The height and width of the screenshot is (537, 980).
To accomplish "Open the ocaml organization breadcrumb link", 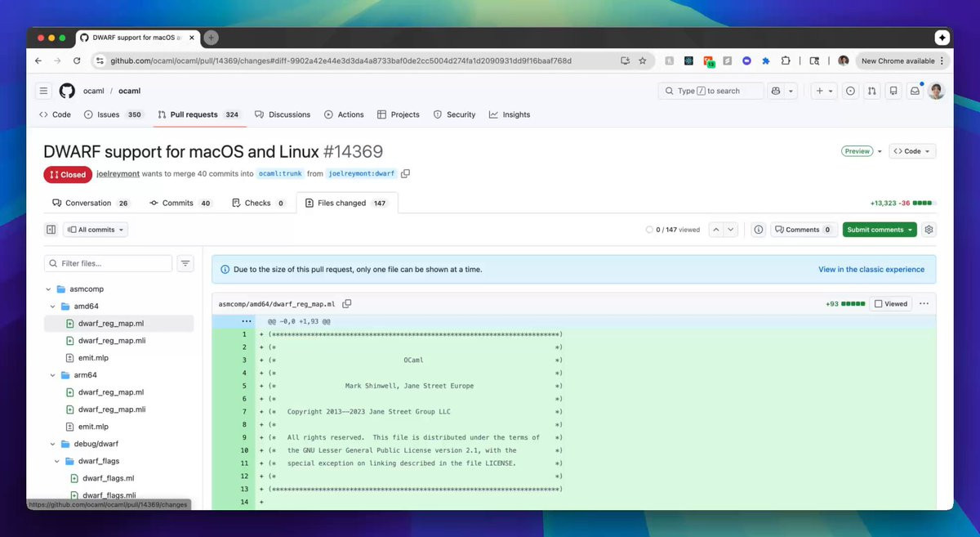I will coord(93,91).
